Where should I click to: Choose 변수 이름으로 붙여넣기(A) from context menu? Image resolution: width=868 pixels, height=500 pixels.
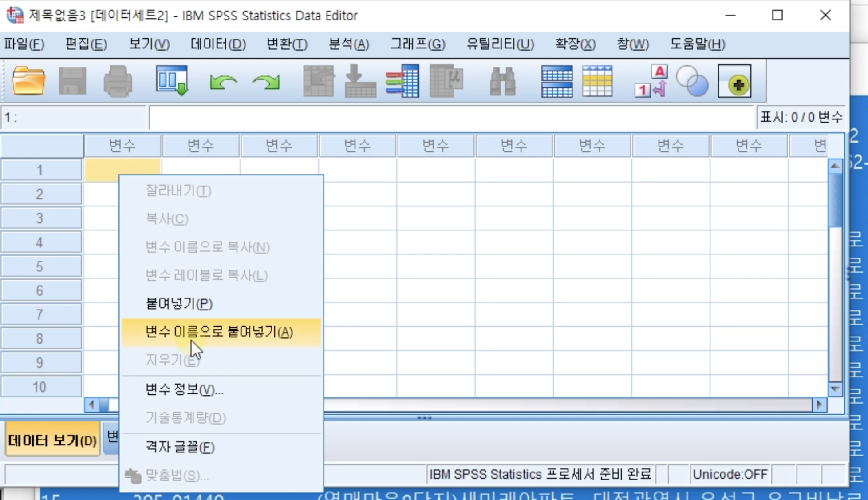point(221,332)
